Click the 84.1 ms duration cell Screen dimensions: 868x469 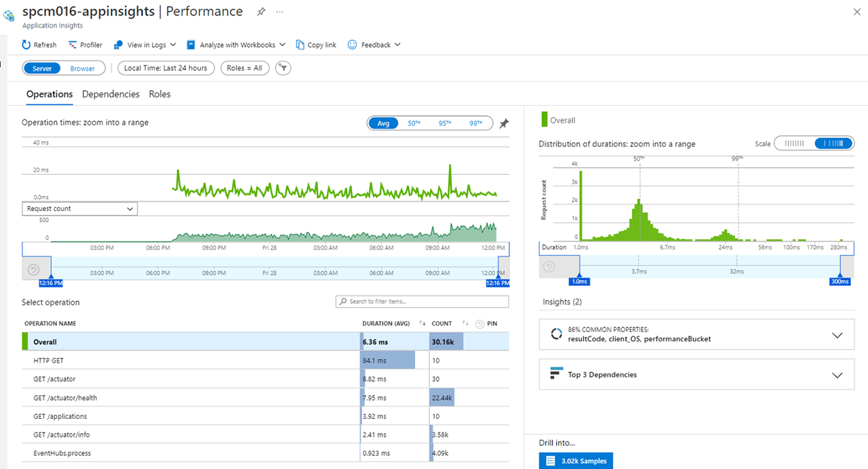coord(395,361)
